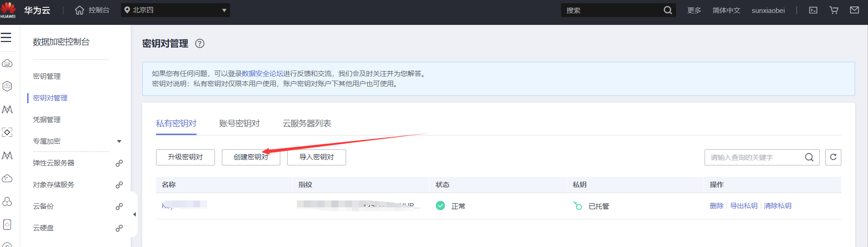The image size is (868, 247).
Task: Click 删除 for the key pair
Action: [717, 206]
